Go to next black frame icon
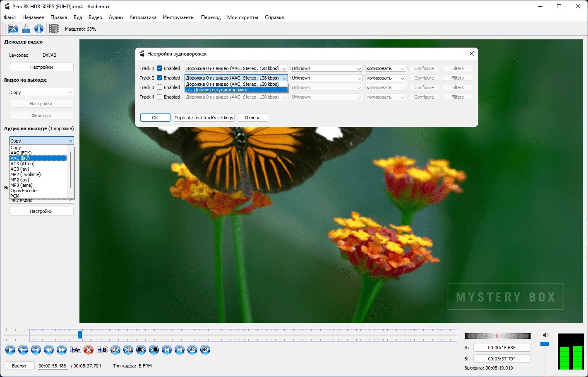The width and height of the screenshot is (588, 377). point(154,350)
